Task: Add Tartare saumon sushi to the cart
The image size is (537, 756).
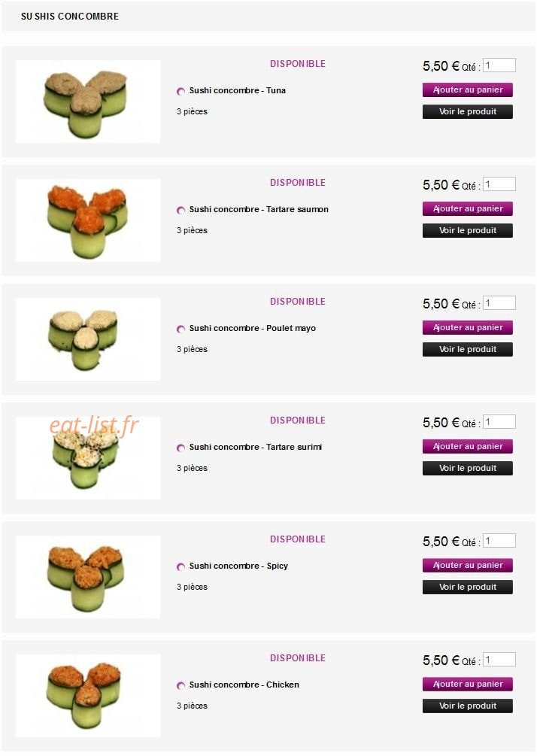Action: 468,209
